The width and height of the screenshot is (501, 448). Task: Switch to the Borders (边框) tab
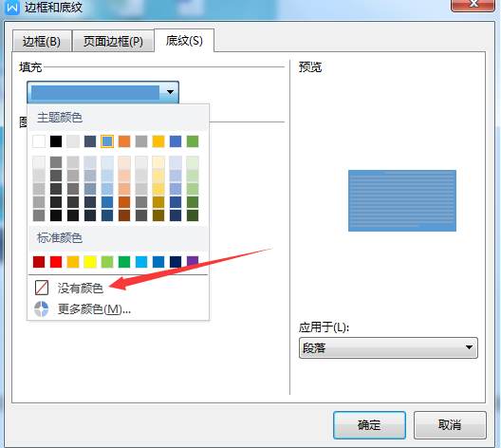coord(42,41)
